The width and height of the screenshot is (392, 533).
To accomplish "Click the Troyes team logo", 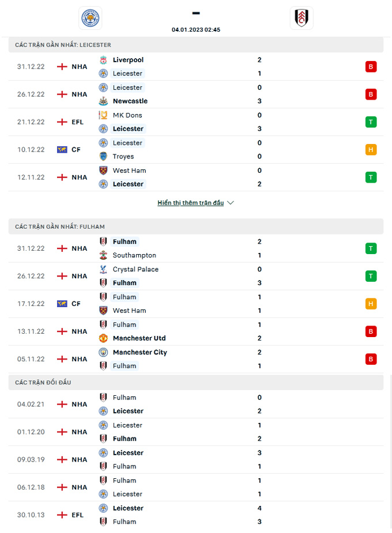I will [x=103, y=156].
